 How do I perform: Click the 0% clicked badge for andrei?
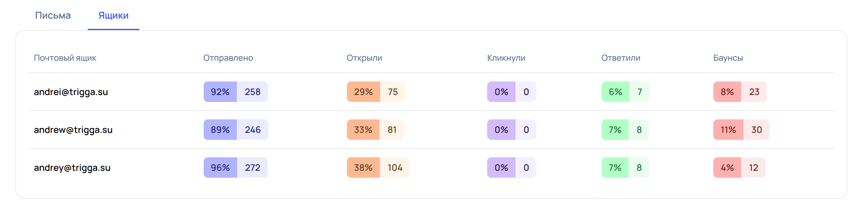coord(501,92)
